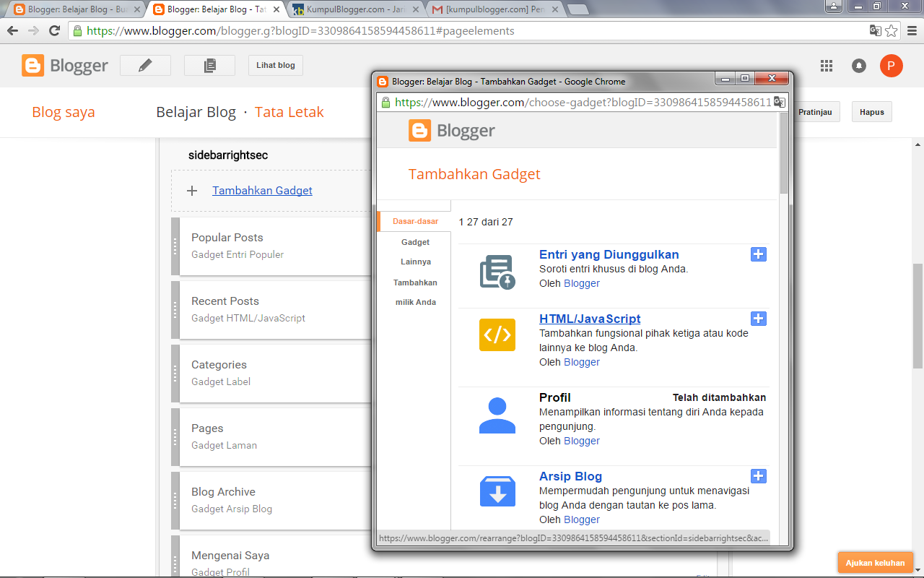Select the Dasar-dasar category tab

(415, 221)
